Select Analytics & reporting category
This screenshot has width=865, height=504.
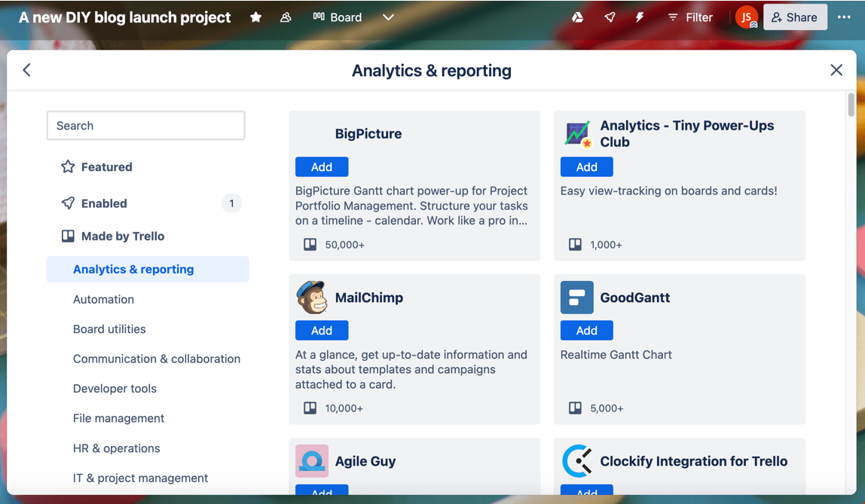point(148,269)
